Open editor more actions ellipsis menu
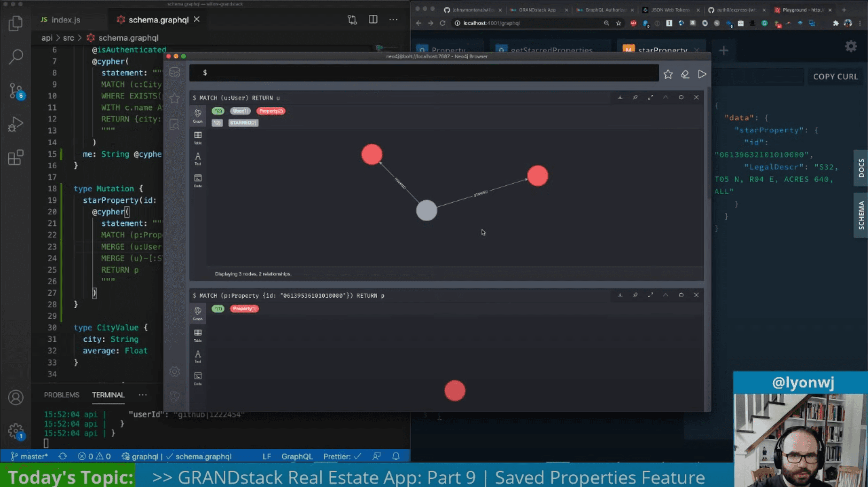Screen dimensions: 868x487 click(x=393, y=20)
